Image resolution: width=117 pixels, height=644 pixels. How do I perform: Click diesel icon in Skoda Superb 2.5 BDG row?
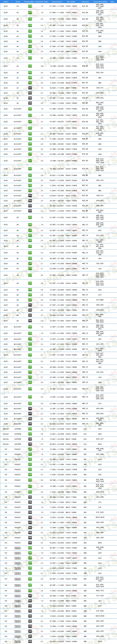tap(30, 444)
